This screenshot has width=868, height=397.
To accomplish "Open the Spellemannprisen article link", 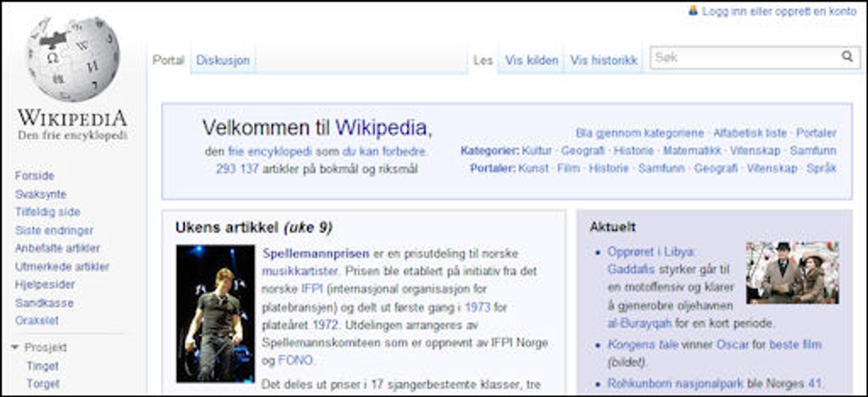I will pos(316,254).
